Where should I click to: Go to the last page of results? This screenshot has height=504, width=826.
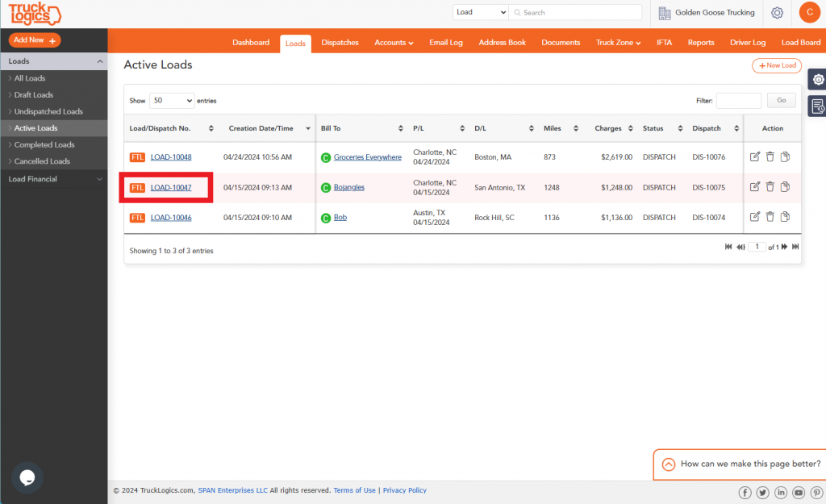[795, 247]
